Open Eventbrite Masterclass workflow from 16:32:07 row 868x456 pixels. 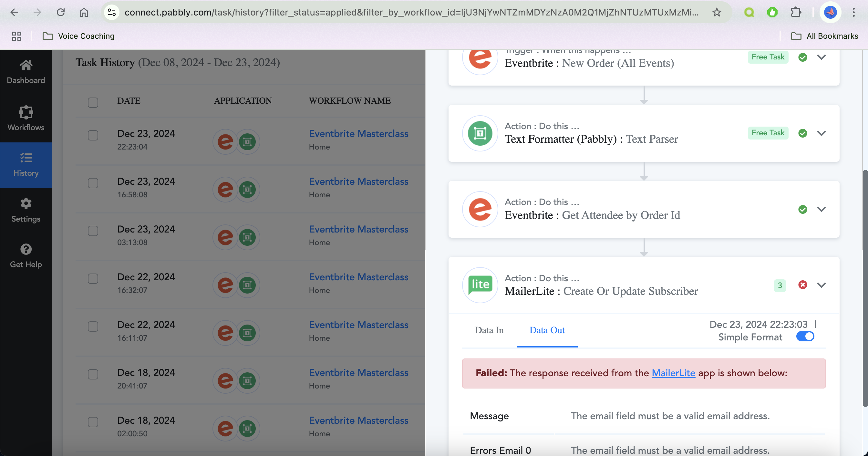358,277
